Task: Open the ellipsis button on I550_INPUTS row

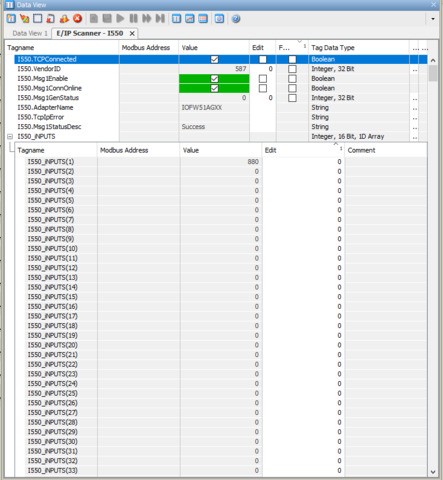Action: pos(415,137)
